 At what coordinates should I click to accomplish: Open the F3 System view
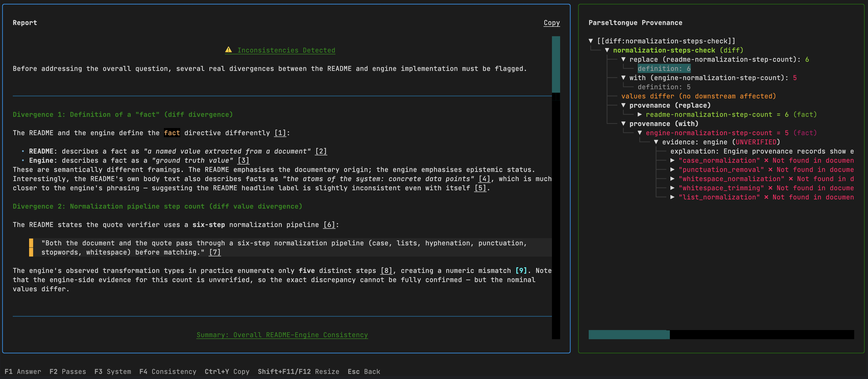pos(113,372)
